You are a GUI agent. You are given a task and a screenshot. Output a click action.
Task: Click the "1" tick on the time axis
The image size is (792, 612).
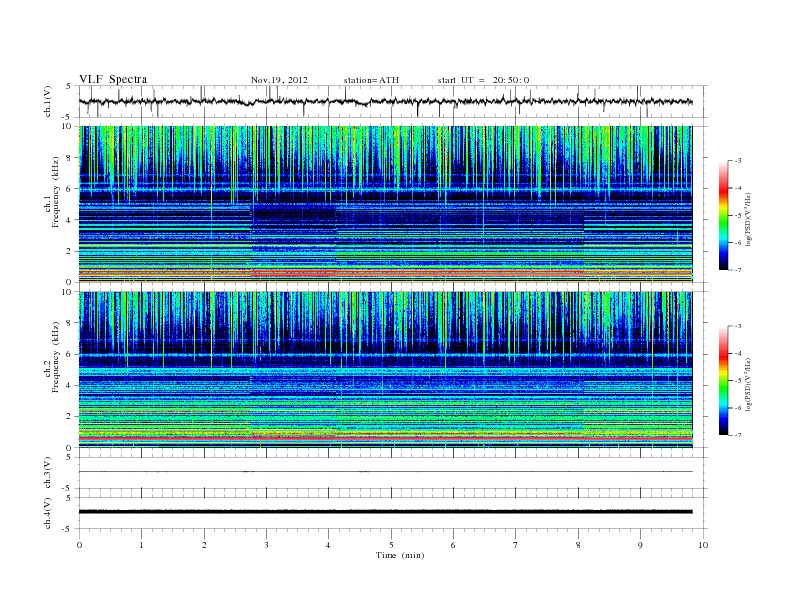click(x=141, y=545)
